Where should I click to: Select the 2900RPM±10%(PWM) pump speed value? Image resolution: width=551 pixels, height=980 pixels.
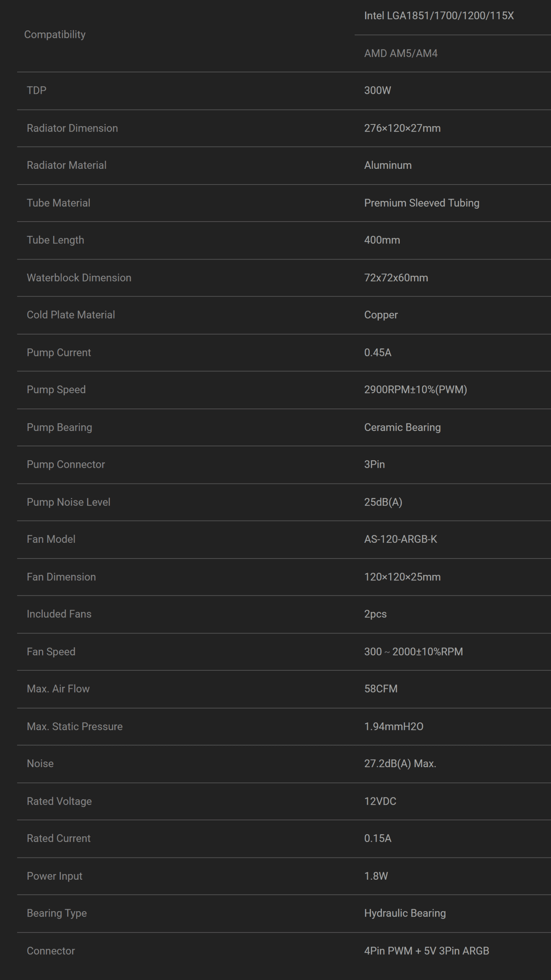pyautogui.click(x=416, y=390)
